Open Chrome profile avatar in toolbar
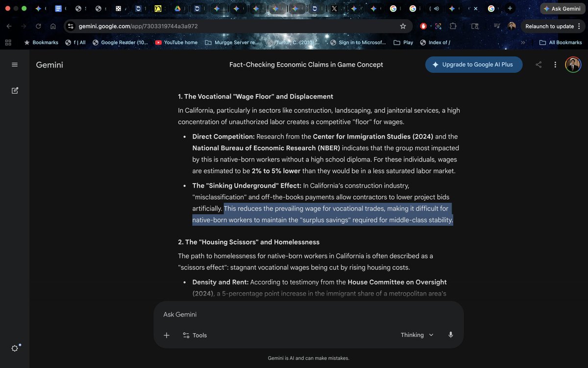This screenshot has width=588, height=368. click(x=512, y=26)
